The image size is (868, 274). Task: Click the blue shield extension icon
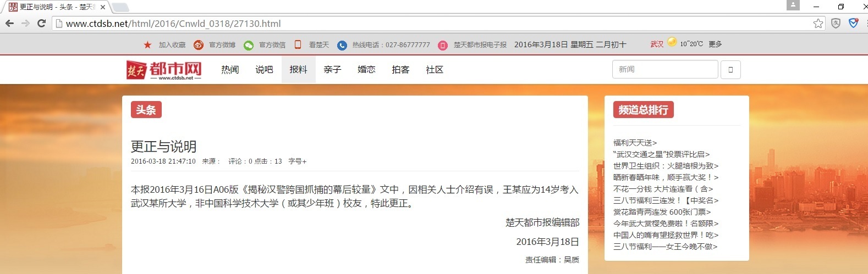point(853,23)
